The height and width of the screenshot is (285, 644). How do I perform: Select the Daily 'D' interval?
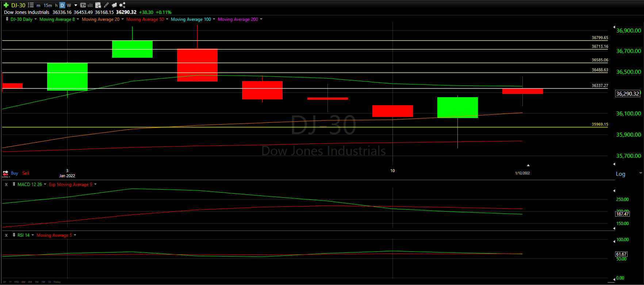coord(62,5)
